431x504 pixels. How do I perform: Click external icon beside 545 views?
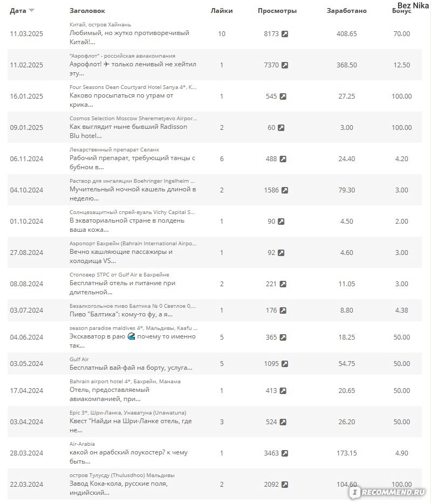pyautogui.click(x=283, y=96)
